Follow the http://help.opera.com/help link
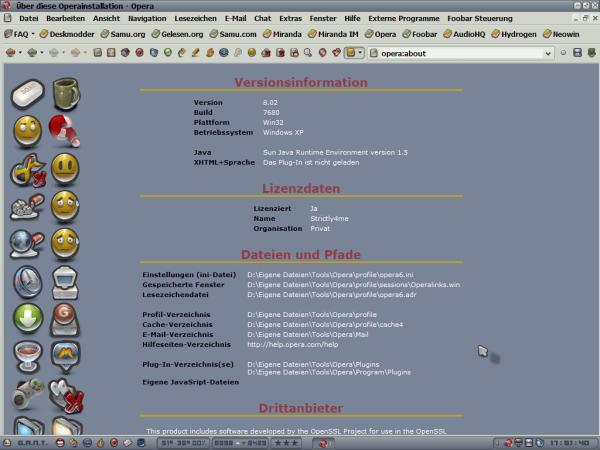The image size is (600, 450). click(x=293, y=344)
